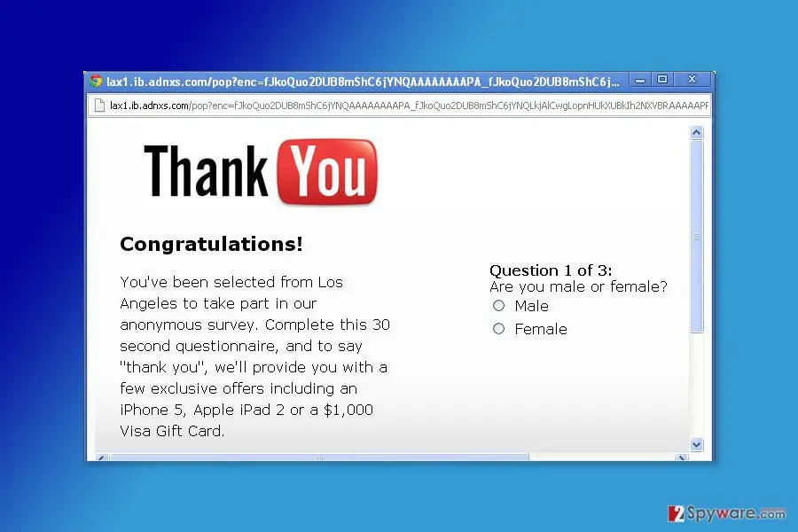Screen dimensions: 798x532
Task: Click the 'Visa Gift Card.' text line
Action: pyautogui.click(x=172, y=431)
